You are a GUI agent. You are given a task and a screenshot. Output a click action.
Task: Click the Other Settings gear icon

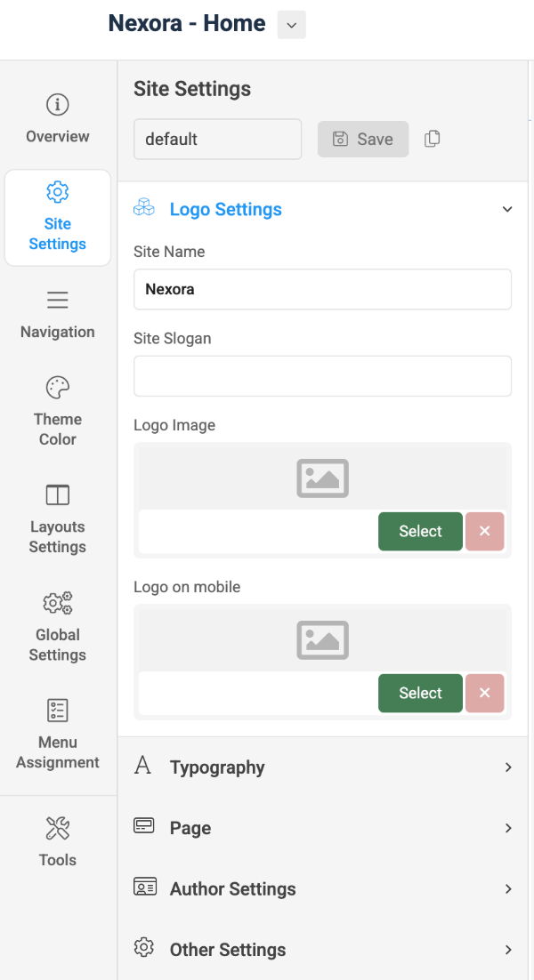coord(144,947)
